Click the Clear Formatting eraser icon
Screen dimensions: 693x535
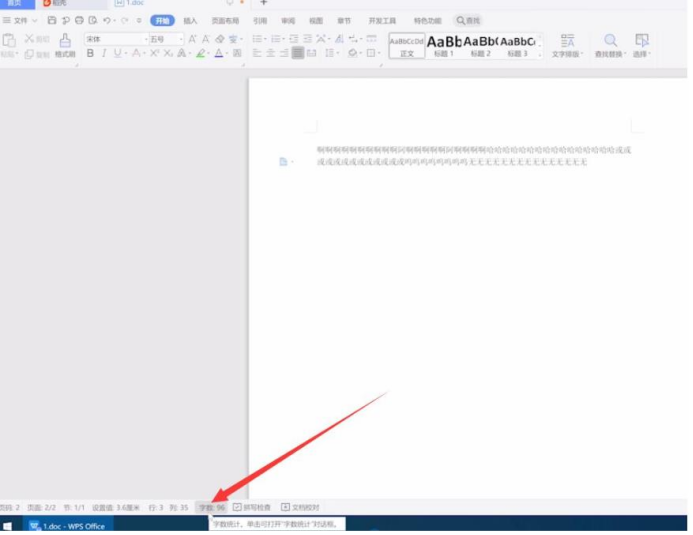coord(220,39)
